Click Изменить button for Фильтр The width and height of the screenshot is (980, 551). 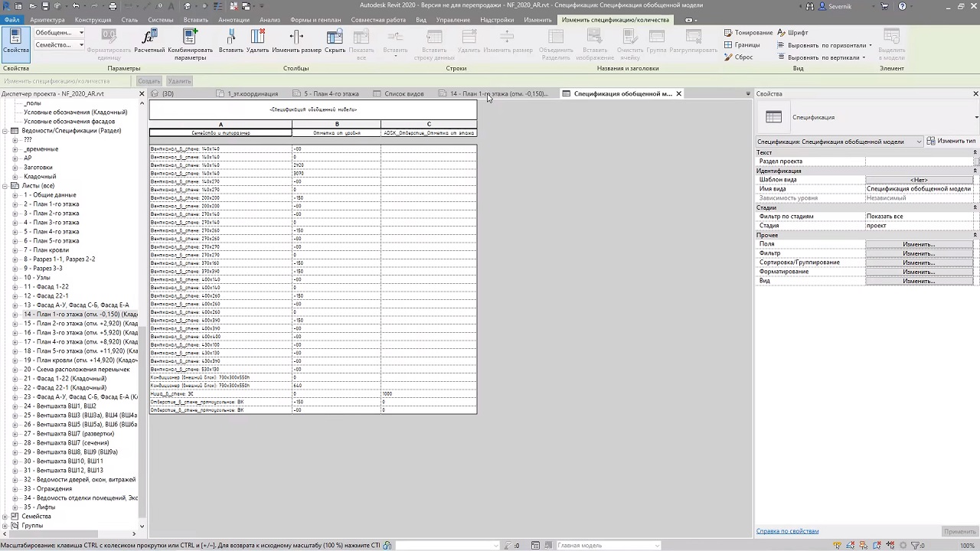click(918, 253)
